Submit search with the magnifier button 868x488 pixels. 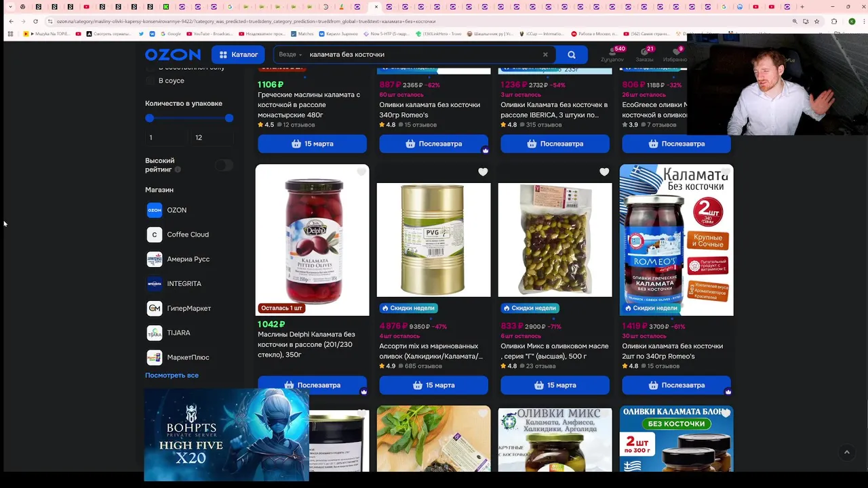[572, 54]
